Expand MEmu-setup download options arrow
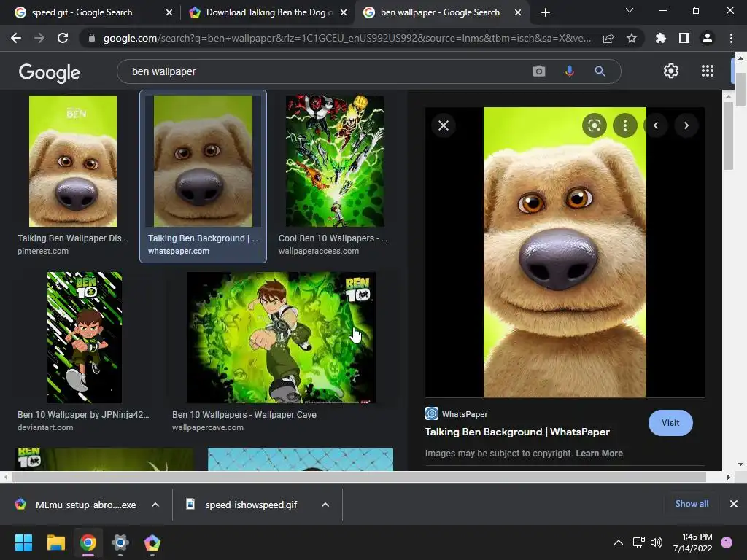 (x=155, y=505)
